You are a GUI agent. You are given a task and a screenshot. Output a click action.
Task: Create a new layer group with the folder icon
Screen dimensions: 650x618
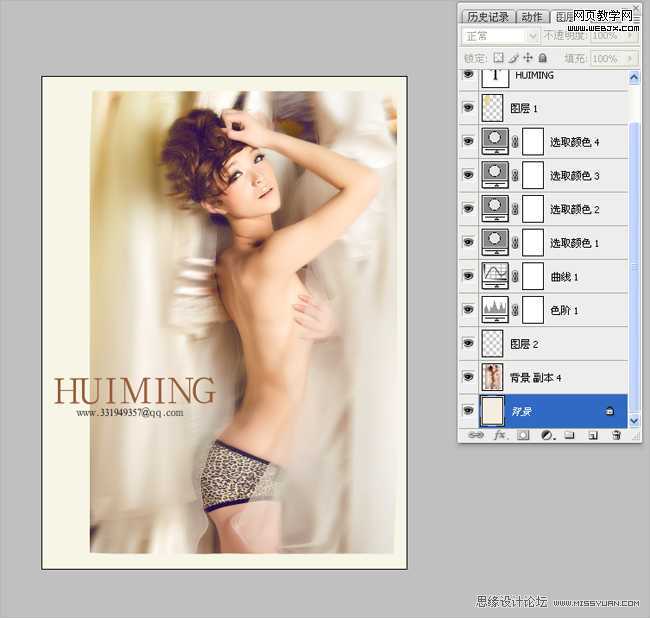(x=569, y=436)
